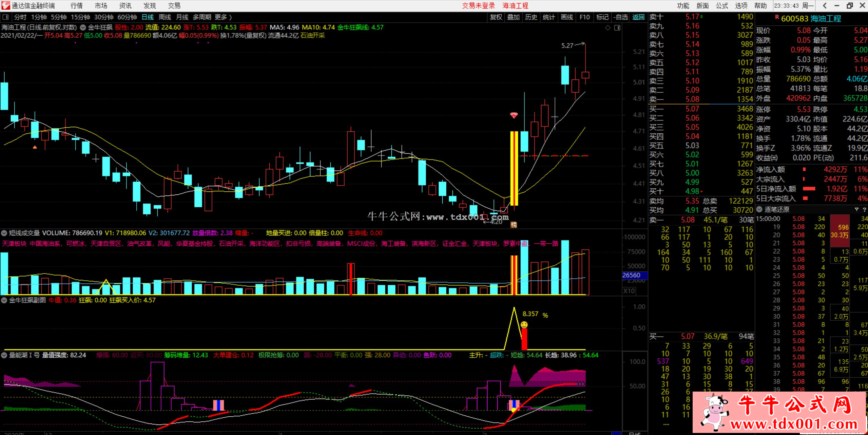This screenshot has height=435, width=868.
Task: Click the 卖一 5.08 order book row
Action: [x=701, y=99]
